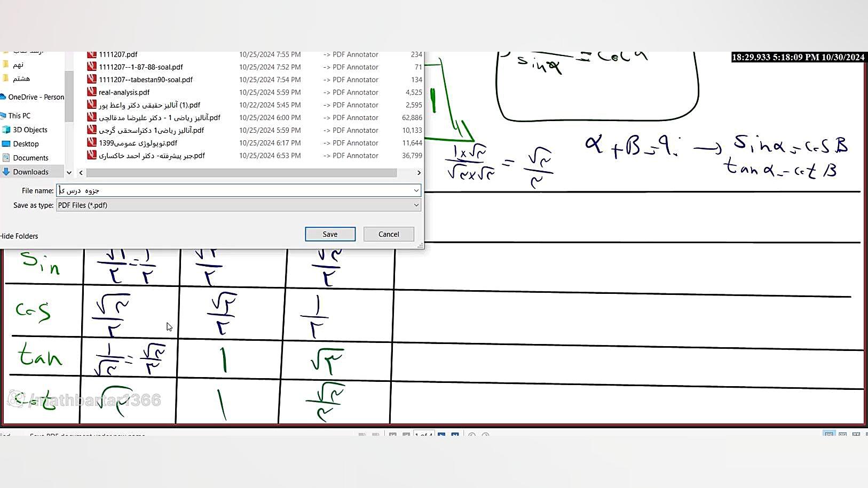This screenshot has height=488, width=868.
Task: Click the icon of جبر پیشرفته- دکتر احمد خاکساری.pdf
Action: click(x=92, y=156)
